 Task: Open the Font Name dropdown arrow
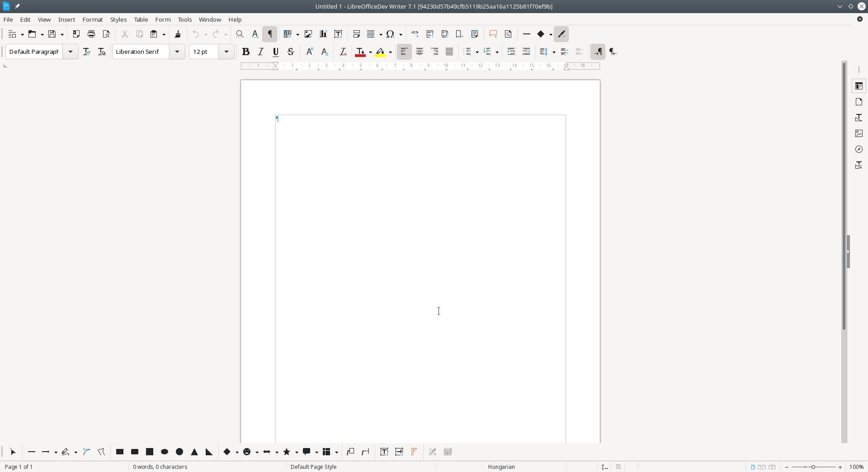coord(177,52)
